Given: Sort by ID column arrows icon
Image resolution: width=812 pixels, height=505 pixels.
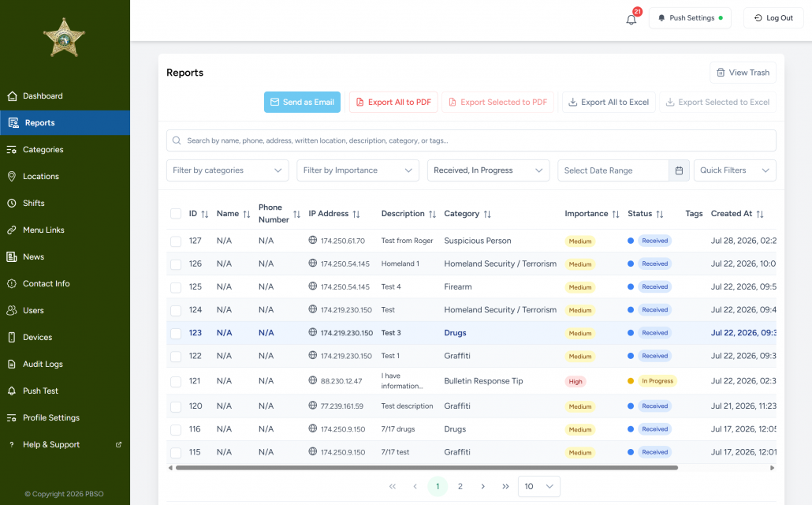Looking at the screenshot, I should click(205, 214).
